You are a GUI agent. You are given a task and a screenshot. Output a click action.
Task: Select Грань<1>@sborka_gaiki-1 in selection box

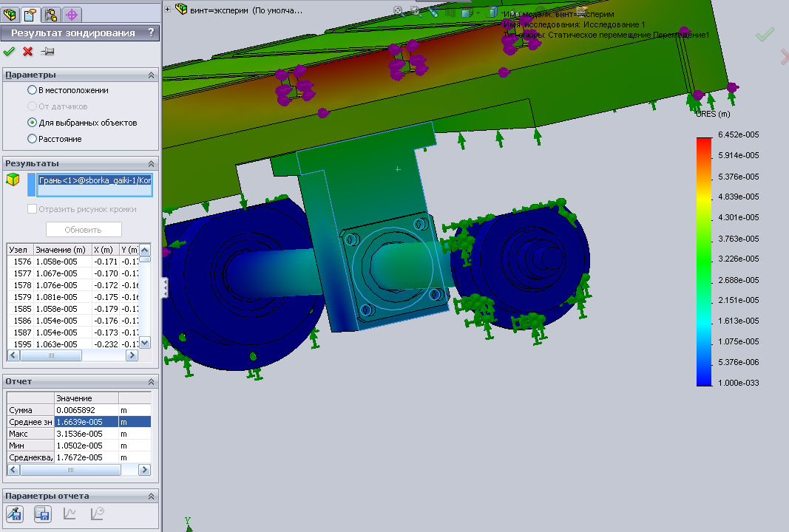pos(95,180)
